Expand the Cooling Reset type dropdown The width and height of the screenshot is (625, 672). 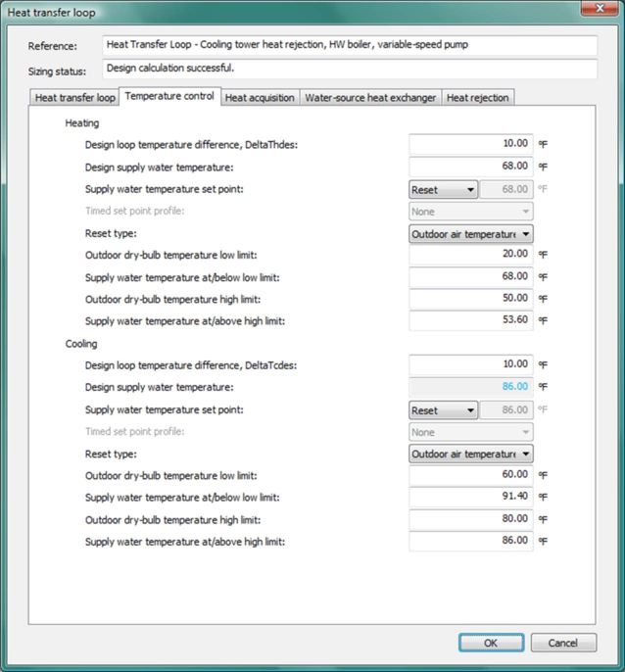pyautogui.click(x=470, y=455)
